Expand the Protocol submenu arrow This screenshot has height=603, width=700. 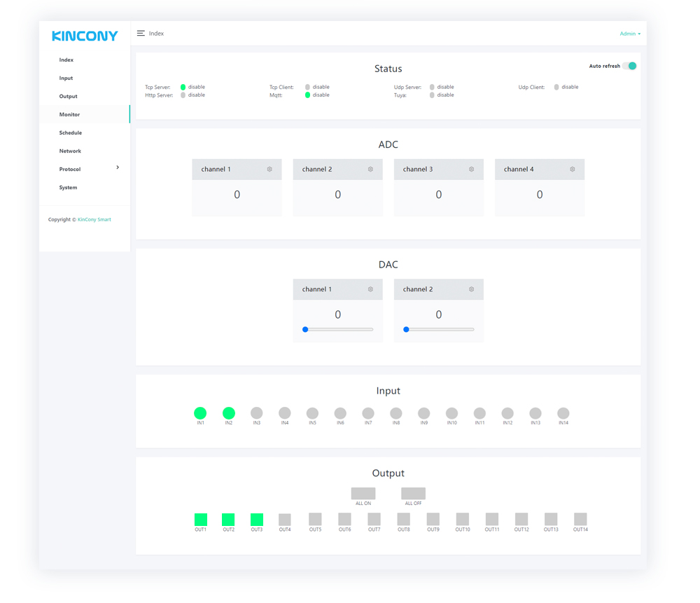tap(118, 168)
